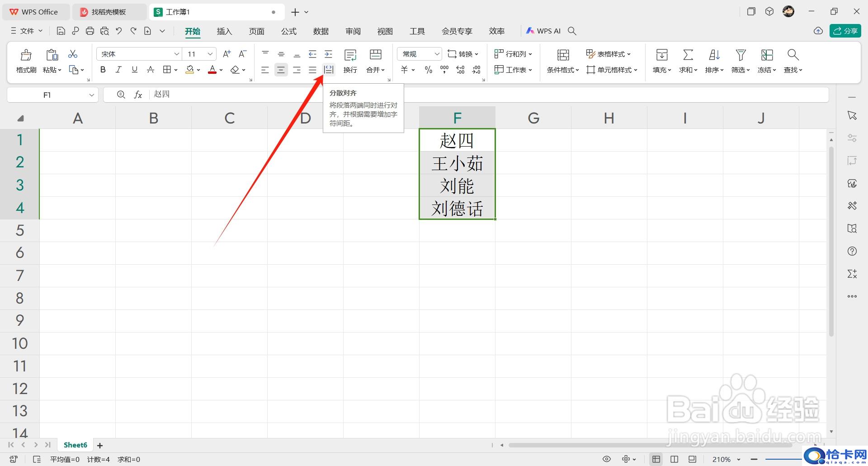Open the number format 常规 dropdown

click(437, 54)
